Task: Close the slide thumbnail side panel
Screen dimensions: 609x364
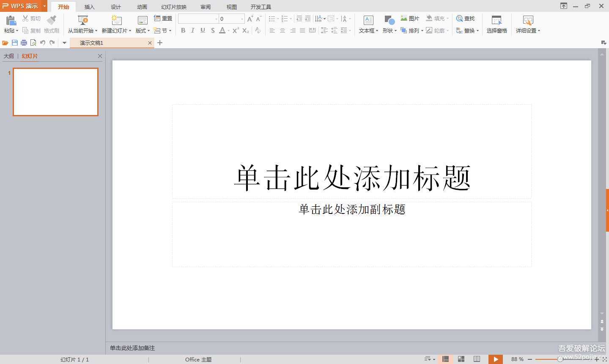Action: pyautogui.click(x=100, y=56)
